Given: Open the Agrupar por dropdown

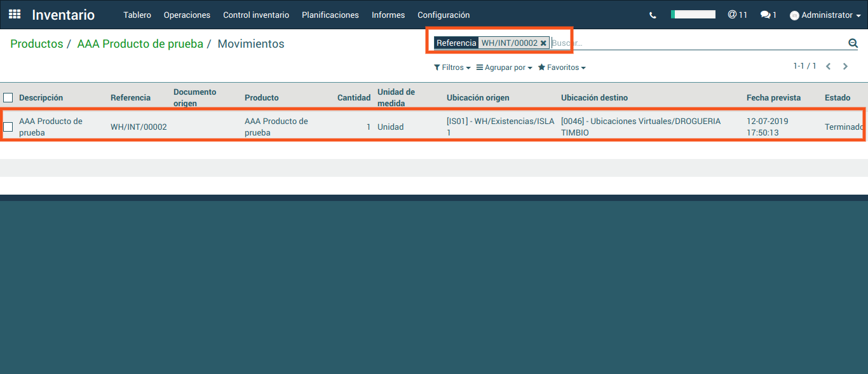Looking at the screenshot, I should point(504,67).
